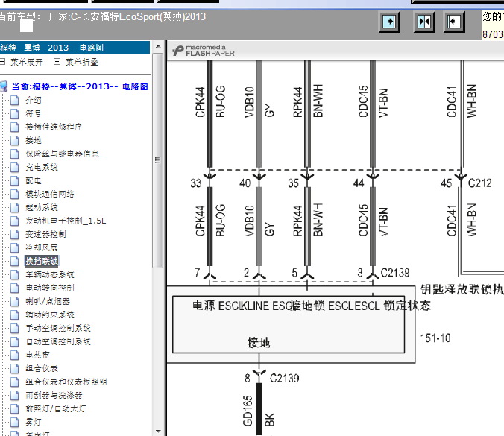Click the left-arrow panel layout button
504x436 pixels.
click(454, 22)
